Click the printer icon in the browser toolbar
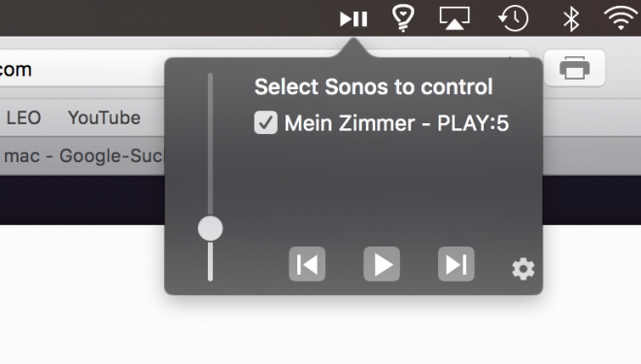This screenshot has width=641, height=364. [574, 68]
